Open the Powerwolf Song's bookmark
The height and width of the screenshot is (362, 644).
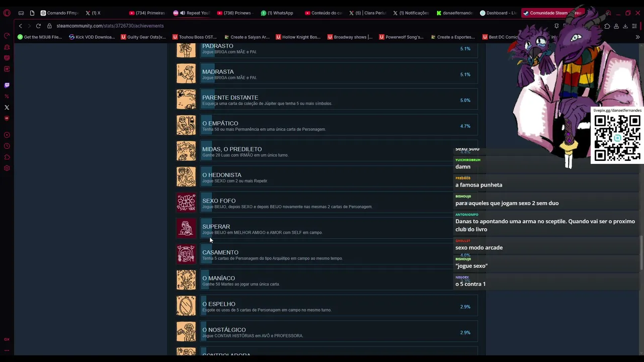pyautogui.click(x=401, y=37)
